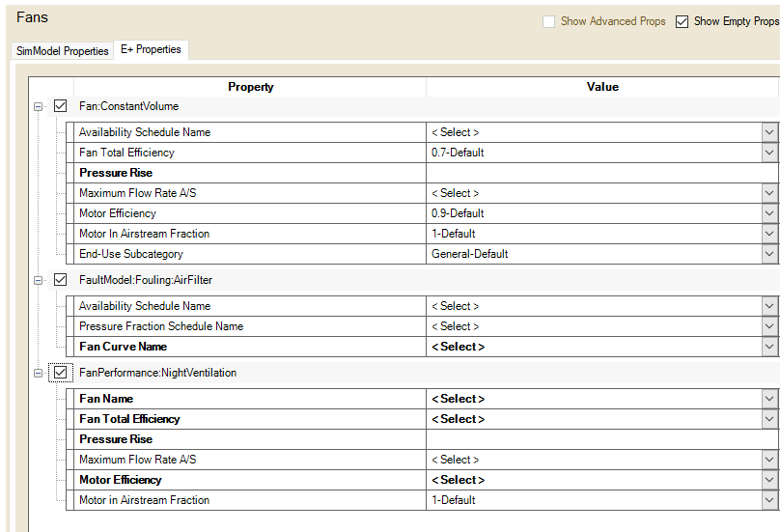The height and width of the screenshot is (532, 780).
Task: Click the 0.7-Default efficiency value
Action: [458, 153]
